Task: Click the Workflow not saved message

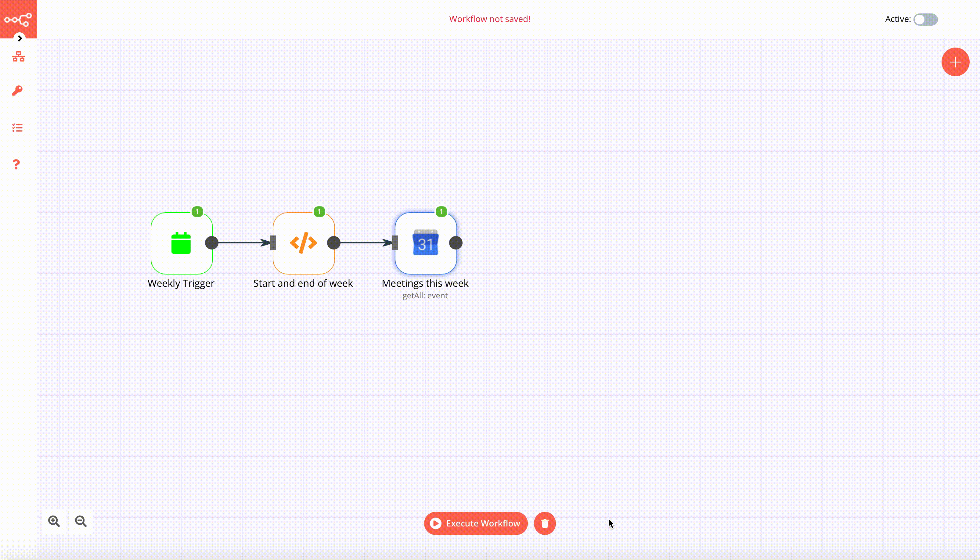Action: click(489, 19)
